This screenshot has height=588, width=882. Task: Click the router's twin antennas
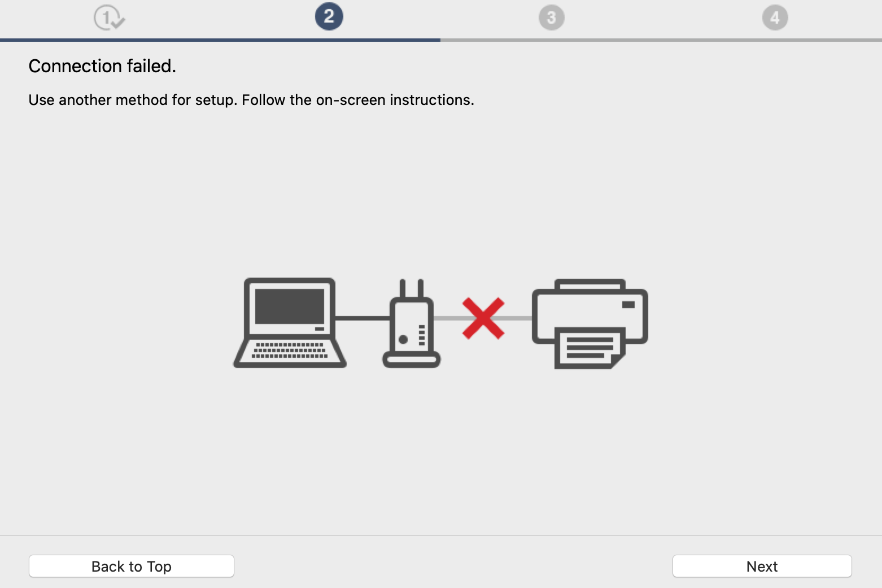[412, 288]
